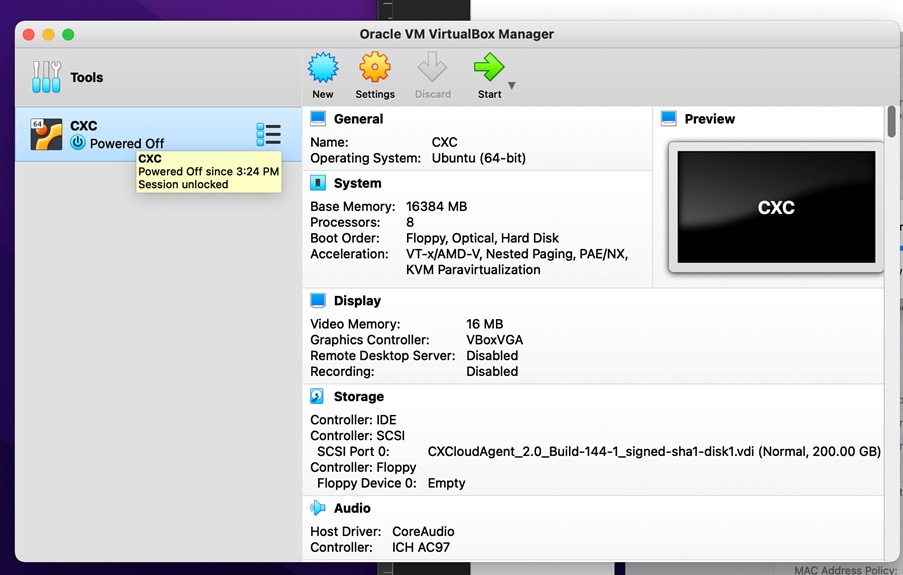Click the 'Session unlocked' tooltip line
The width and height of the screenshot is (903, 575).
tap(183, 184)
